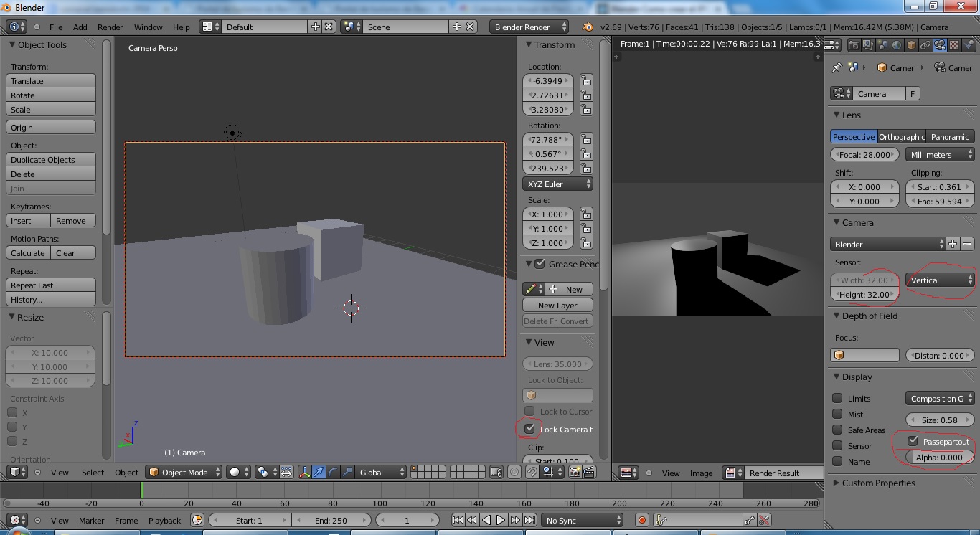Open the Scene properties tab icon
Image resolution: width=980 pixels, height=535 pixels.
click(x=882, y=45)
